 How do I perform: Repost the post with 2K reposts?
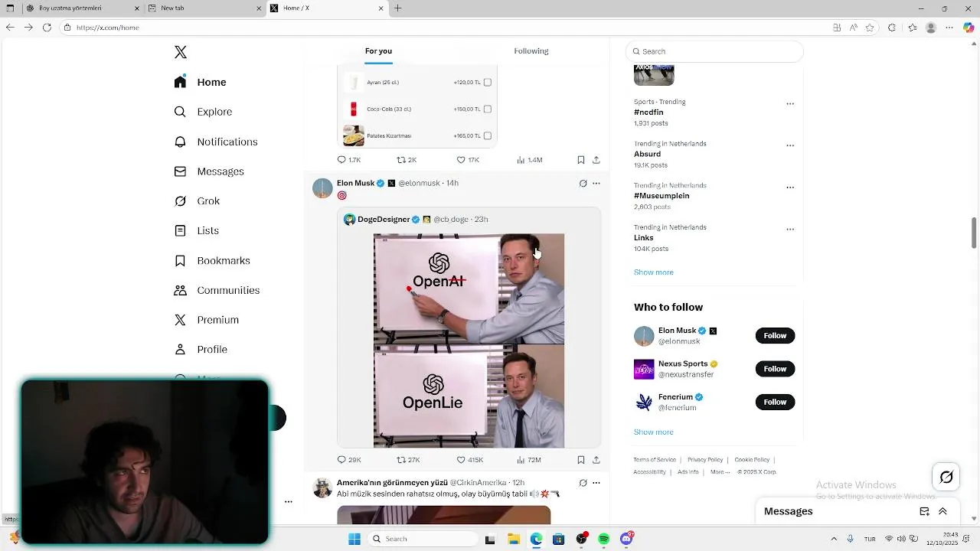point(407,160)
